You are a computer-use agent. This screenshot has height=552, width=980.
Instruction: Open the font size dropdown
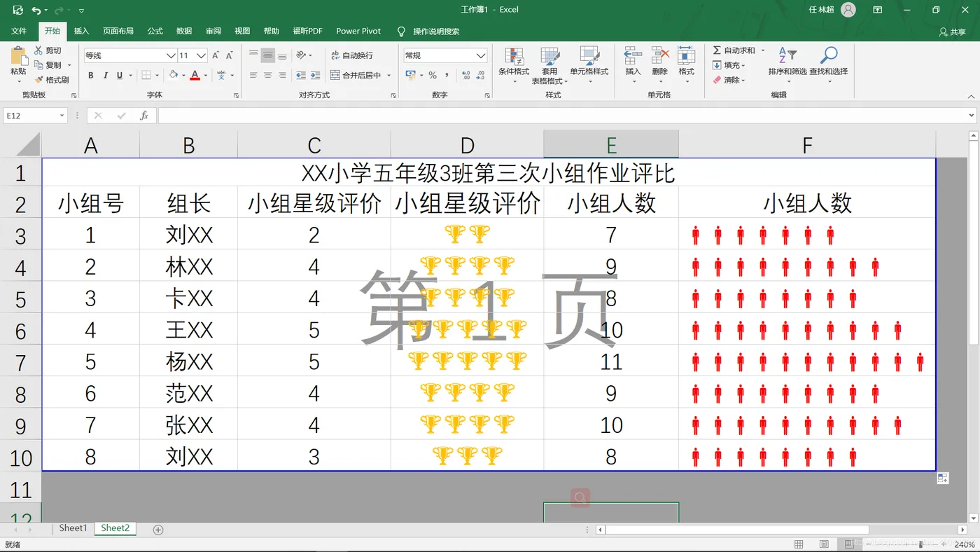coord(202,55)
